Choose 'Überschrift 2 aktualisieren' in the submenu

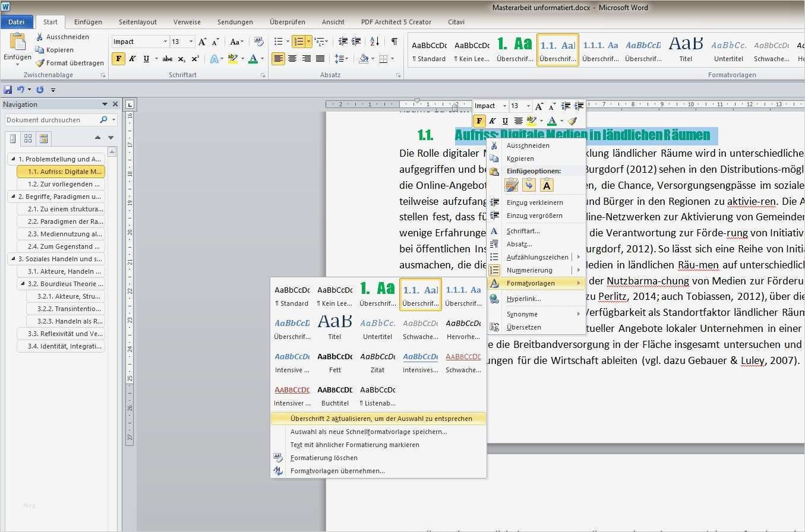380,419
